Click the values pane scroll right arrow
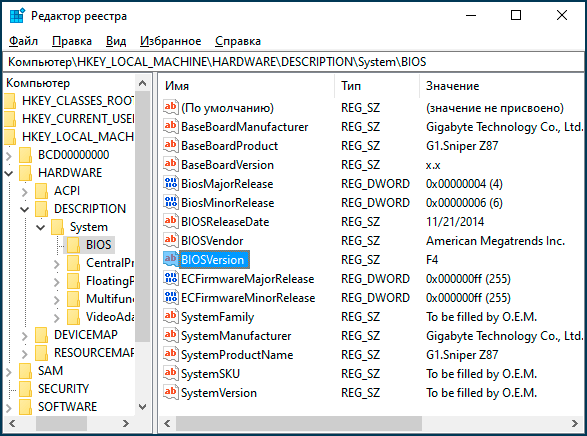 point(575,423)
